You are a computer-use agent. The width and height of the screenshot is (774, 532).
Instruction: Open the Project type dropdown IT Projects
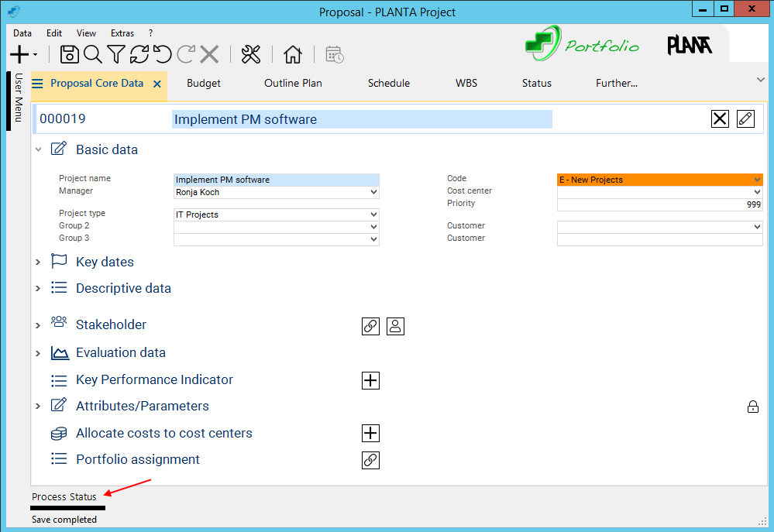[373, 215]
